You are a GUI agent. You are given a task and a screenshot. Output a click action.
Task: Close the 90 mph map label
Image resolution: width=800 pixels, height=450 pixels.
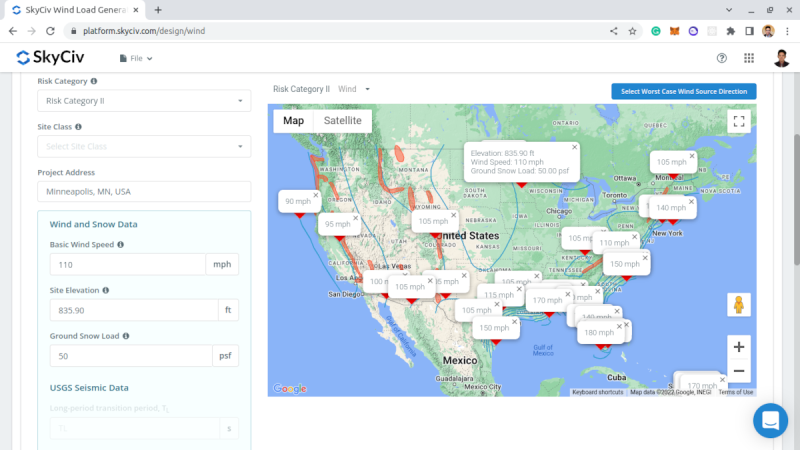[x=315, y=195]
